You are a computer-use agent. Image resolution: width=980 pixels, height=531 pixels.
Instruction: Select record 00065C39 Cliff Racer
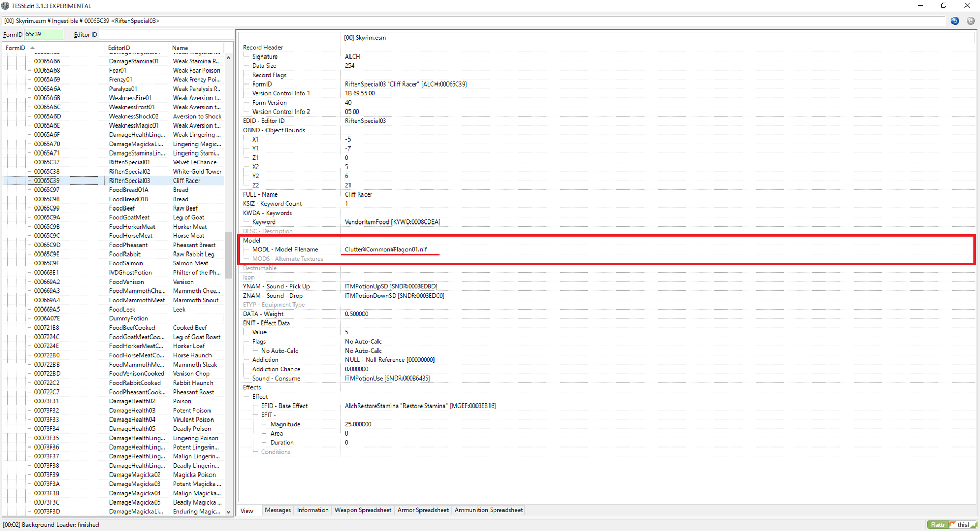click(114, 180)
